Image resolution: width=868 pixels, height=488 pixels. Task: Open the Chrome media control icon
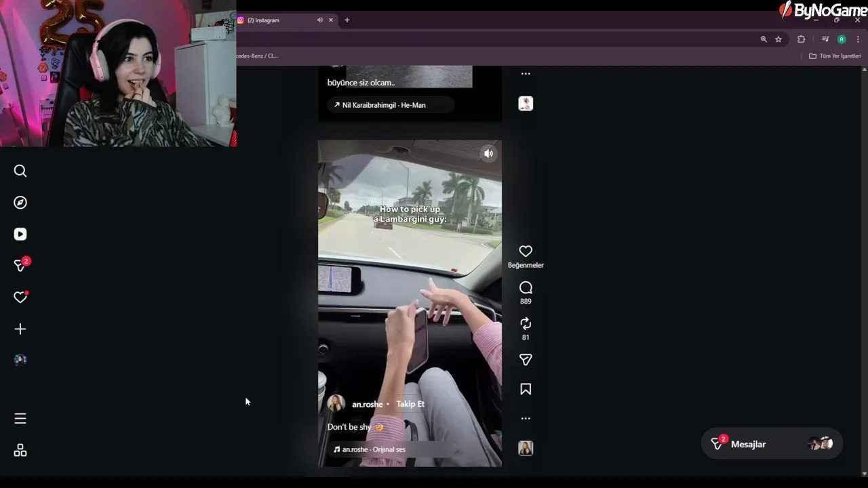(825, 39)
